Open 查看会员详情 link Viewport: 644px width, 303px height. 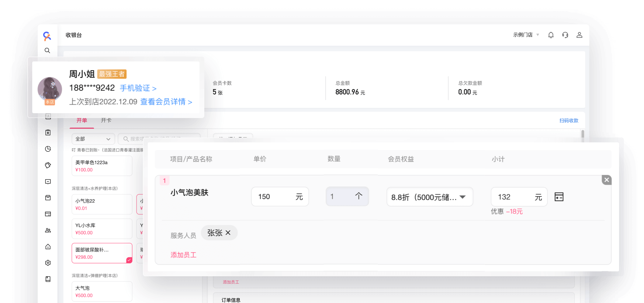[x=166, y=102]
